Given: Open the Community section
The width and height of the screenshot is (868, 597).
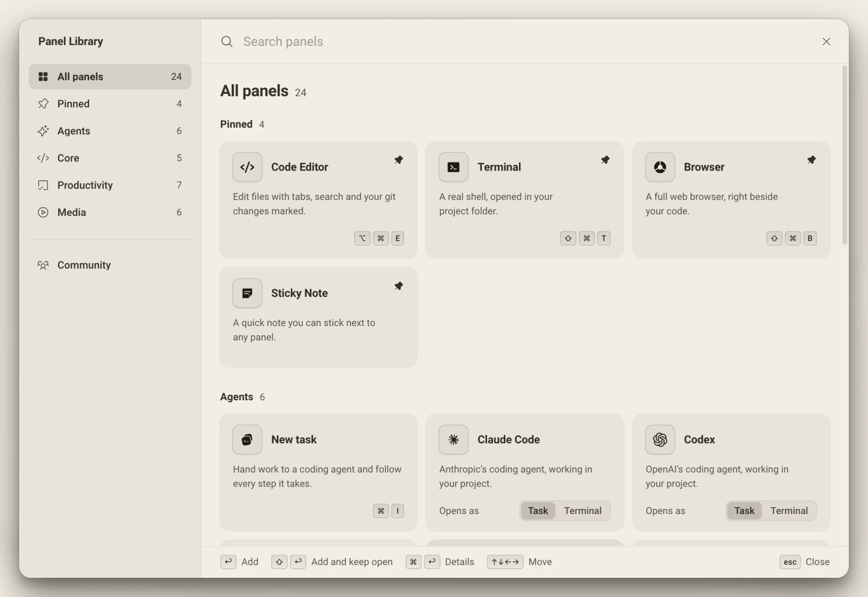Looking at the screenshot, I should click(x=110, y=265).
